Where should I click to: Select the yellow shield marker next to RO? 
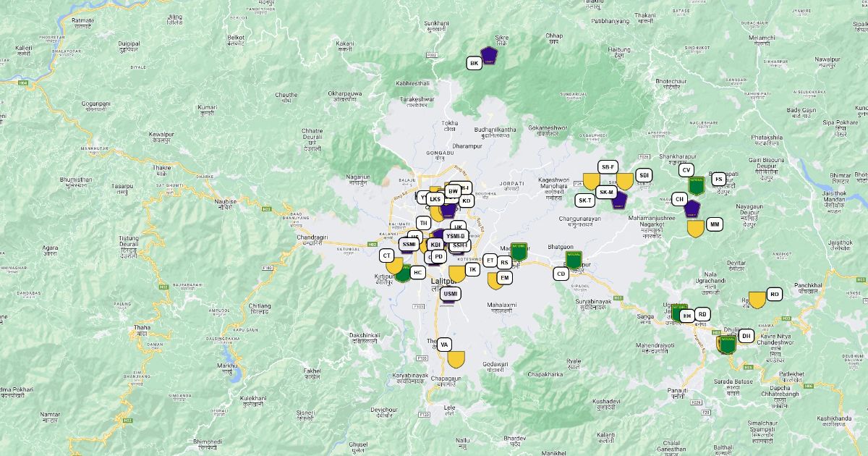pyautogui.click(x=757, y=299)
